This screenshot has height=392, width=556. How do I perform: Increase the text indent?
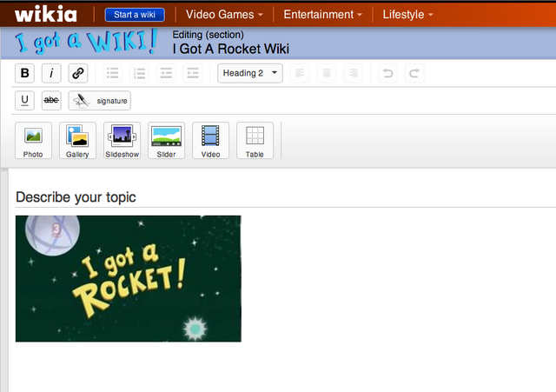click(x=166, y=73)
